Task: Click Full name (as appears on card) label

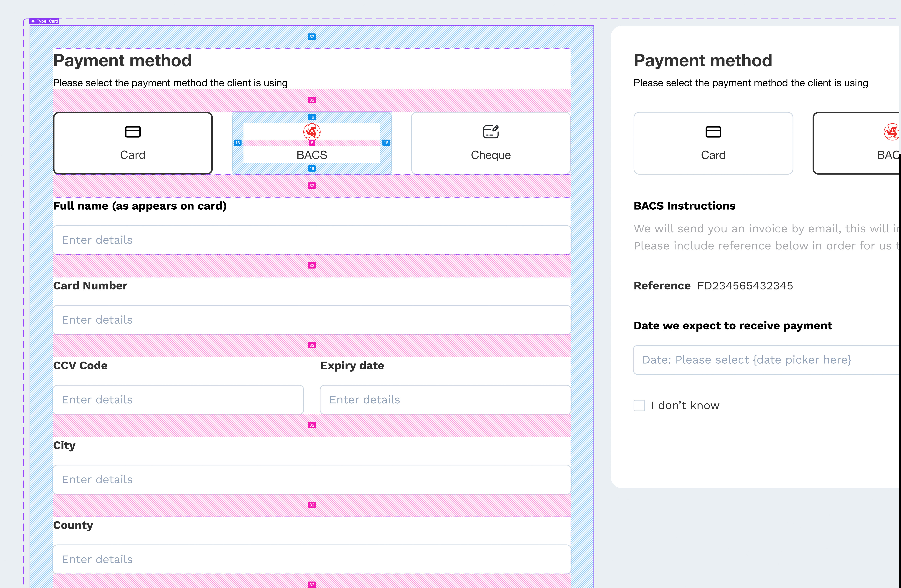Action: (x=140, y=206)
